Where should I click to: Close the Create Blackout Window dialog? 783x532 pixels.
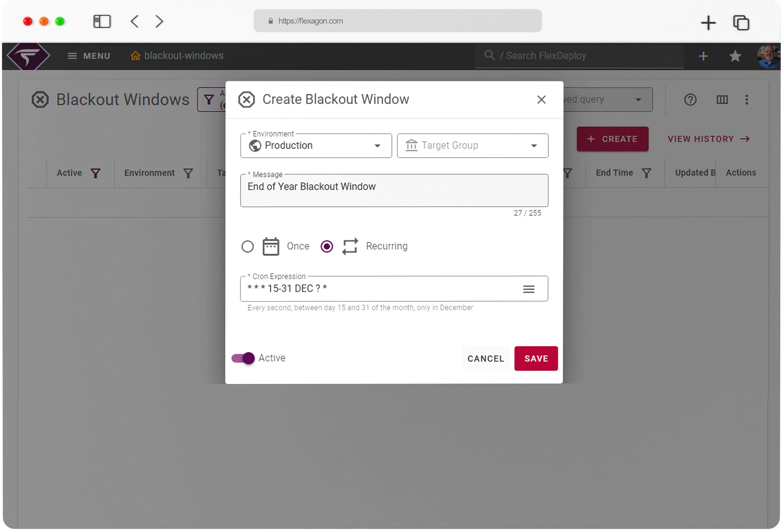pyautogui.click(x=541, y=99)
